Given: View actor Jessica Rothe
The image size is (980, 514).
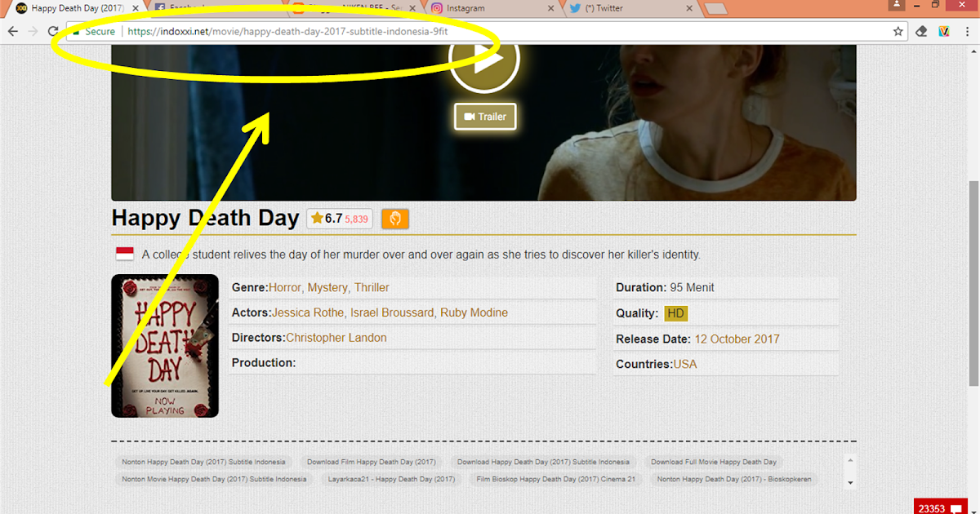Looking at the screenshot, I should pos(307,312).
